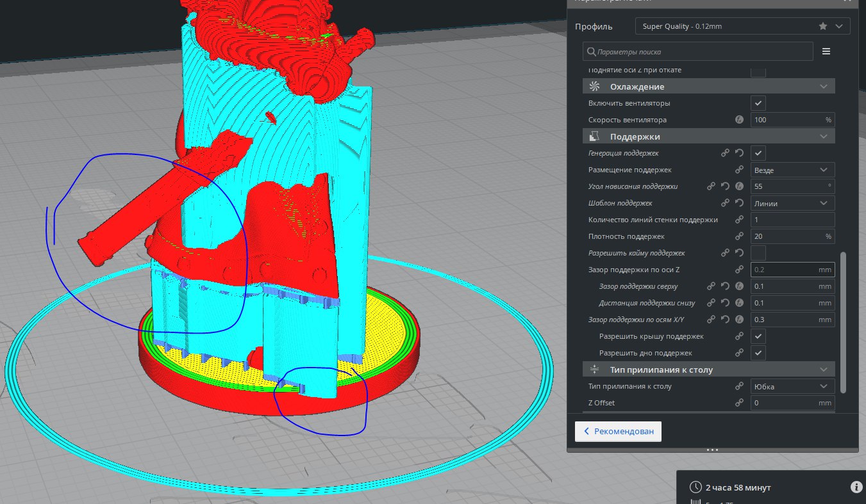This screenshot has width=866, height=504.
Task: Open the settings visibility hamburger menu
Action: point(826,51)
